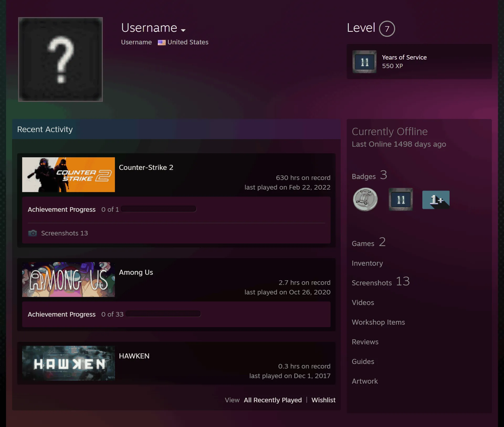Open the Wishlist link
Image resolution: width=504 pixels, height=427 pixels.
(323, 400)
